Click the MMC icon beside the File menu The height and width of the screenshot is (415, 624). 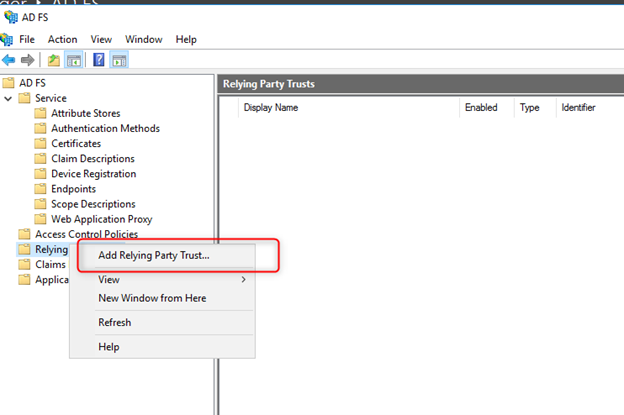pyautogui.click(x=6, y=39)
